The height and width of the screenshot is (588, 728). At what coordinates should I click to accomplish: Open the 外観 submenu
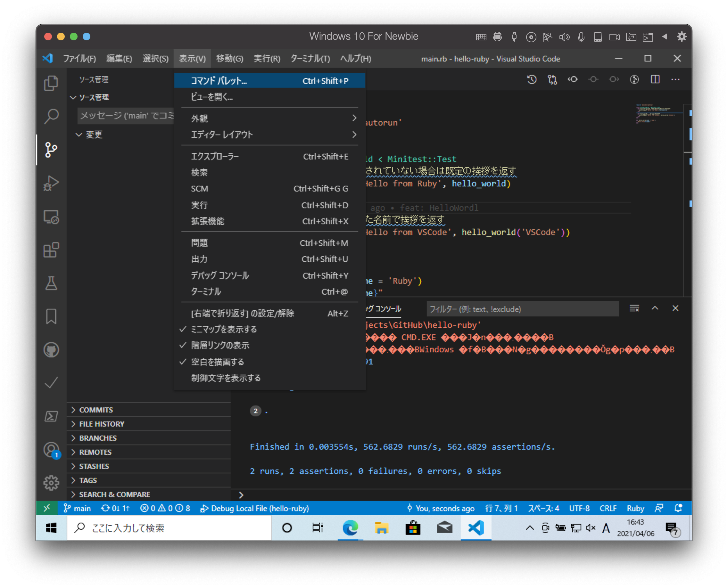click(x=200, y=118)
